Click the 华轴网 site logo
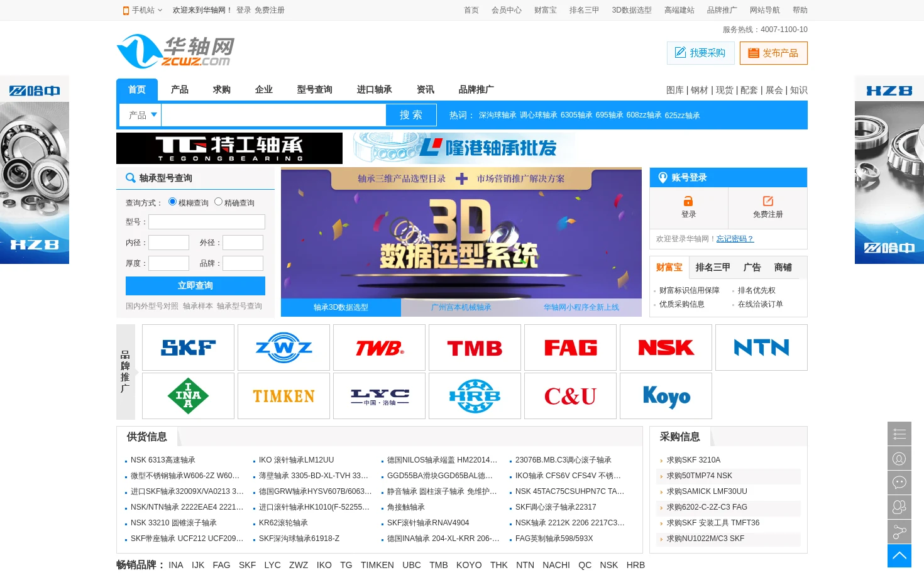Viewport: 924px width, 580px height. click(x=175, y=51)
